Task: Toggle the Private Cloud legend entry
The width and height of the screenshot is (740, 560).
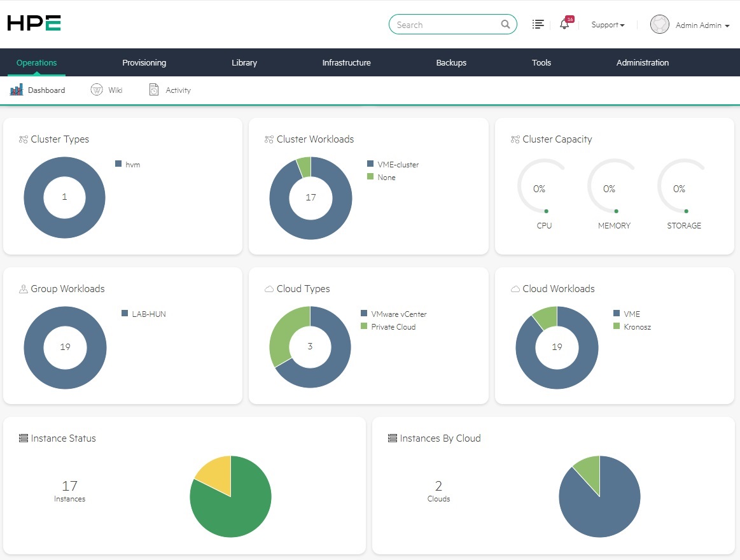Action: point(393,326)
